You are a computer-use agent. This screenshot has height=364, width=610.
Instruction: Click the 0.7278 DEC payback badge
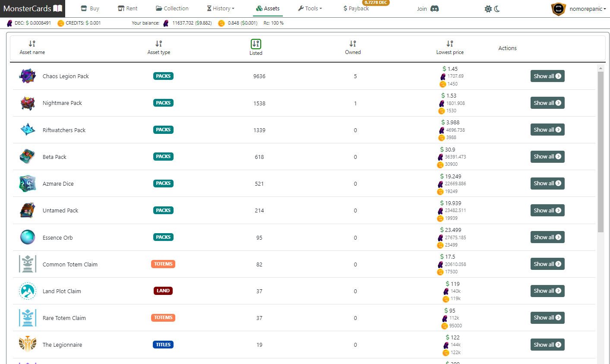point(376,3)
